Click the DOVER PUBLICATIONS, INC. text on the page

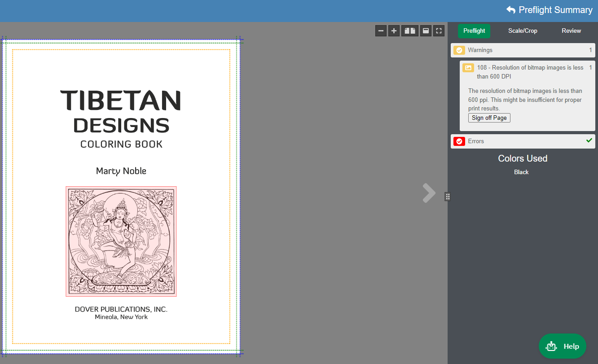[x=121, y=309]
